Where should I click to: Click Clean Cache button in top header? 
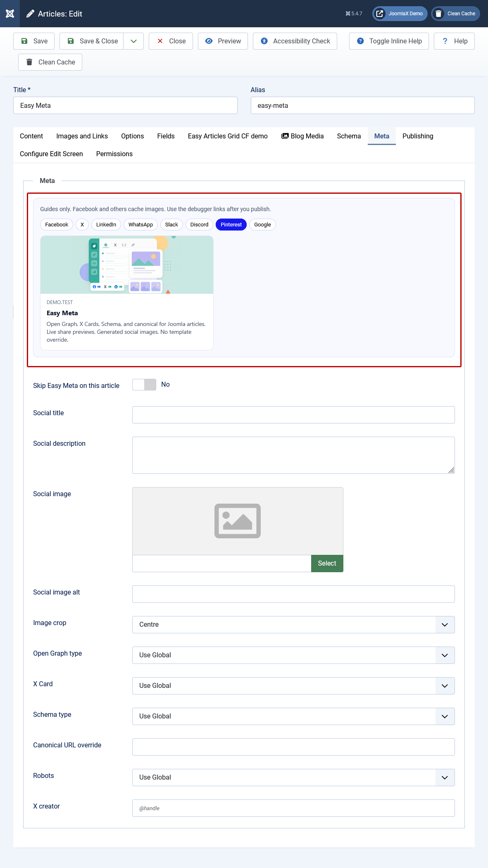click(x=456, y=14)
